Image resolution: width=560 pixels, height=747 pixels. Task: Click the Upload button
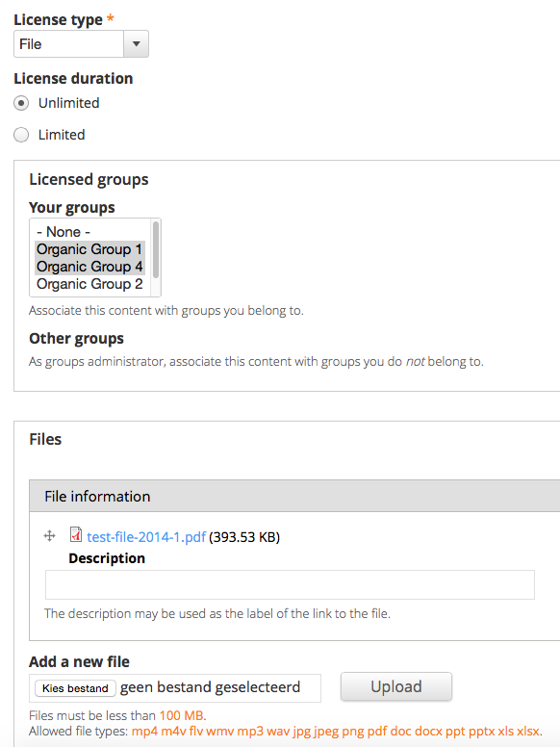[x=396, y=686]
